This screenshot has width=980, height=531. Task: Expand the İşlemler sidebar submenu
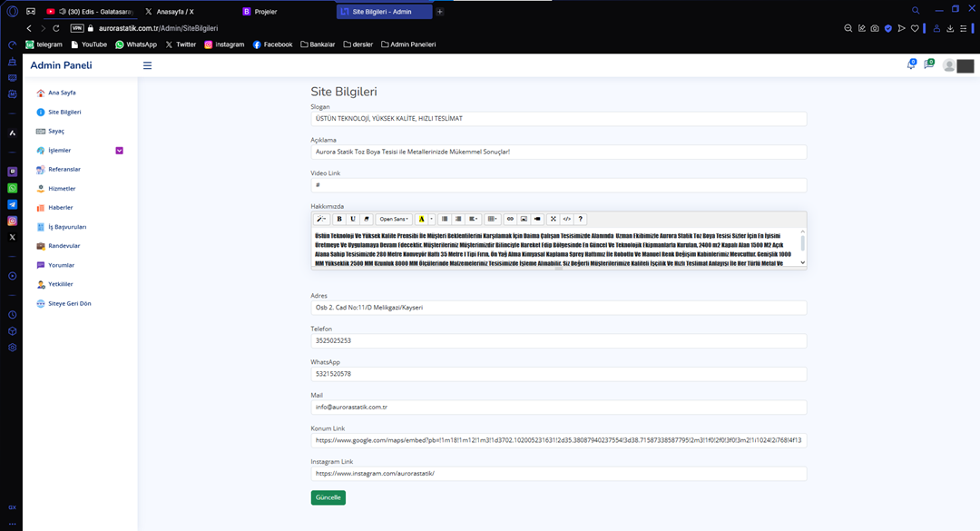pyautogui.click(x=119, y=151)
